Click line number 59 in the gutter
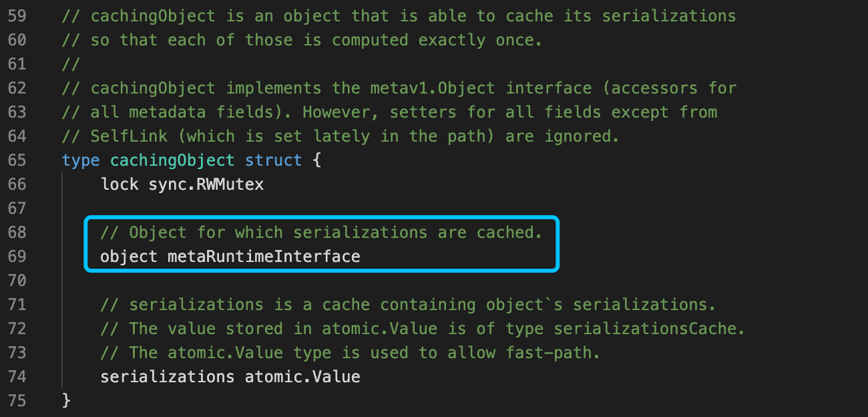 [x=17, y=15]
